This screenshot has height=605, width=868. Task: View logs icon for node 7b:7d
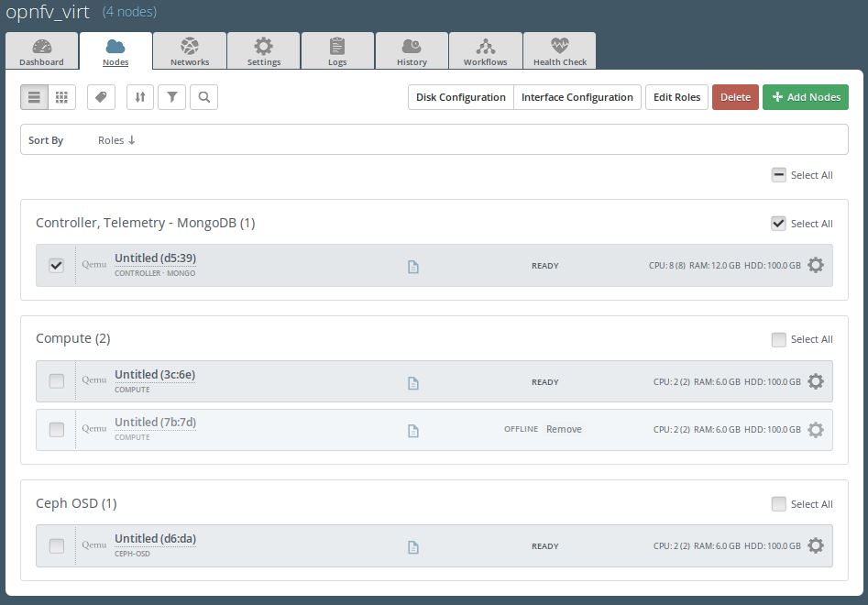click(x=413, y=431)
